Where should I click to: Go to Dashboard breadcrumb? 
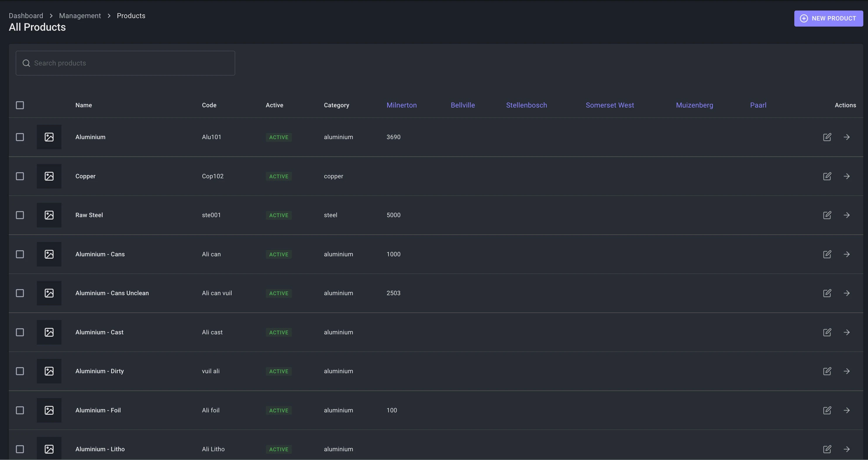(x=26, y=16)
